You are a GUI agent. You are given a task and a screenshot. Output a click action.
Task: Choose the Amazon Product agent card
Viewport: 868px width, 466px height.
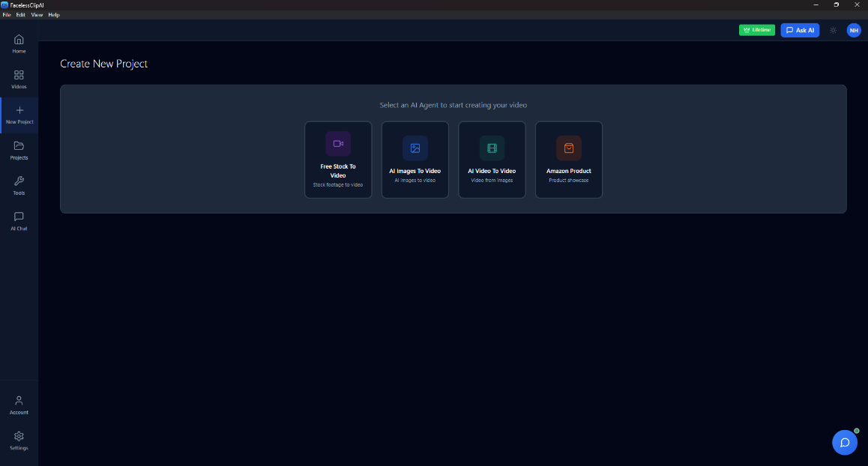coord(568,160)
